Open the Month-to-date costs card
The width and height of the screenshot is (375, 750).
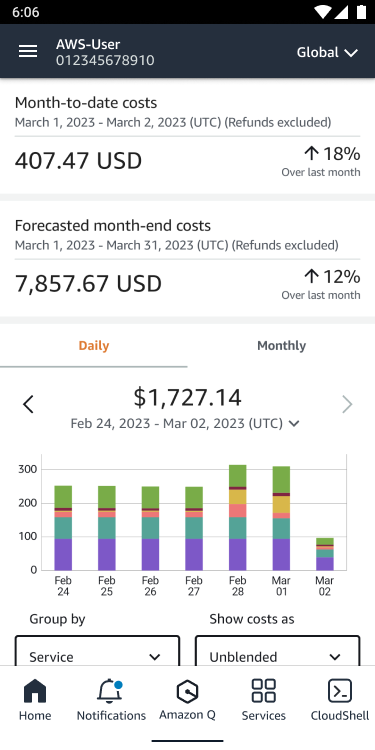pos(188,137)
